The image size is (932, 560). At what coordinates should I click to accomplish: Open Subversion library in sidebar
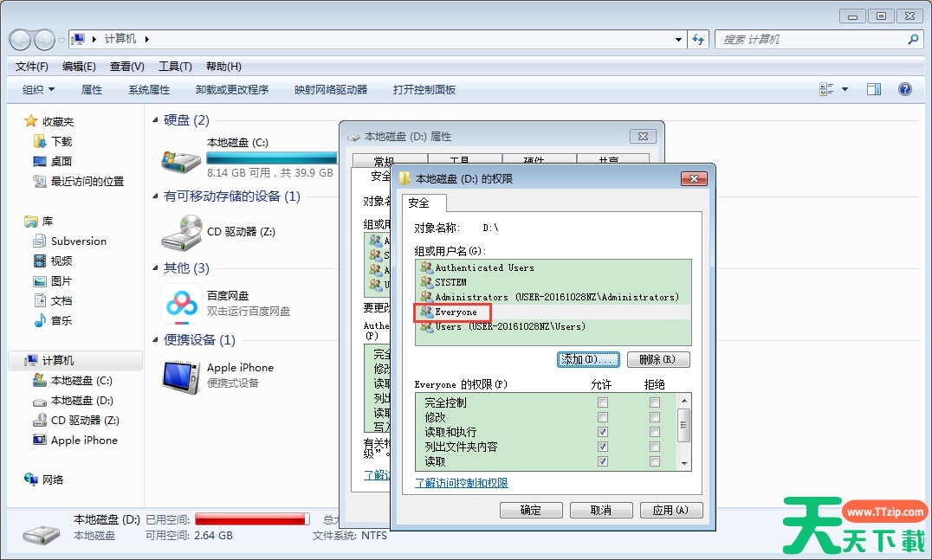point(78,241)
